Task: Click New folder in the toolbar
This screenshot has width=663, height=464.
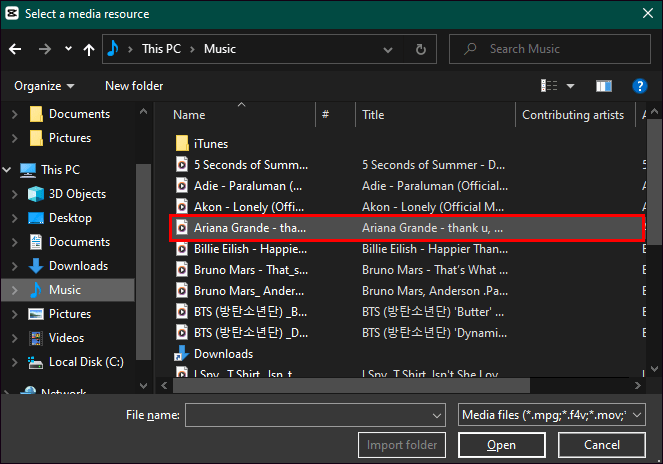Action: pos(136,86)
